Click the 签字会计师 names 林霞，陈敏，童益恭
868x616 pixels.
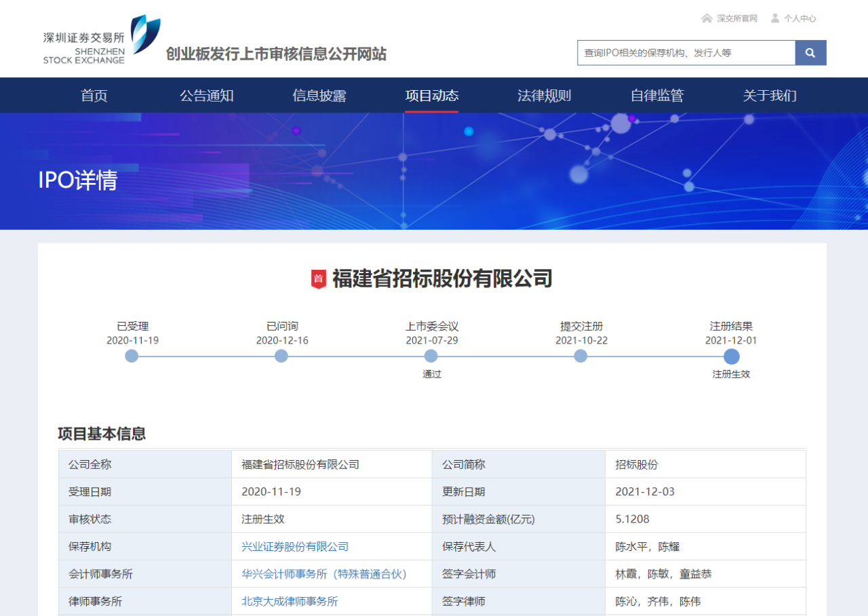click(x=663, y=574)
